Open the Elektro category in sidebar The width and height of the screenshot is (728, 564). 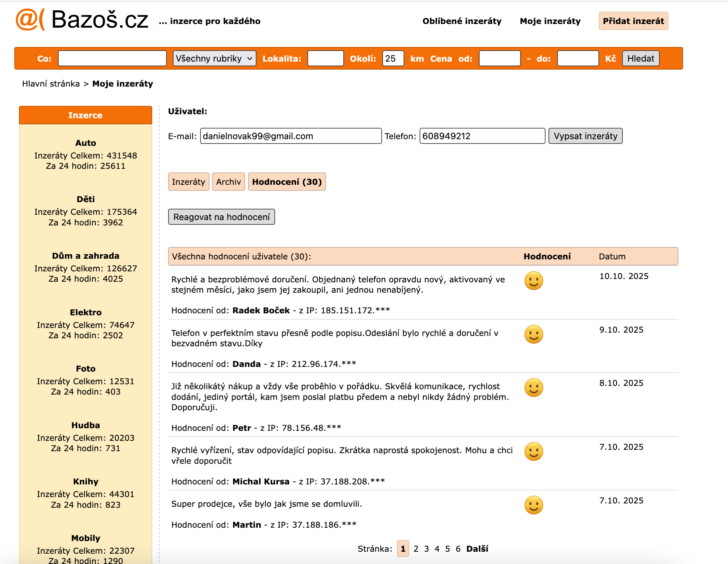pyautogui.click(x=86, y=312)
